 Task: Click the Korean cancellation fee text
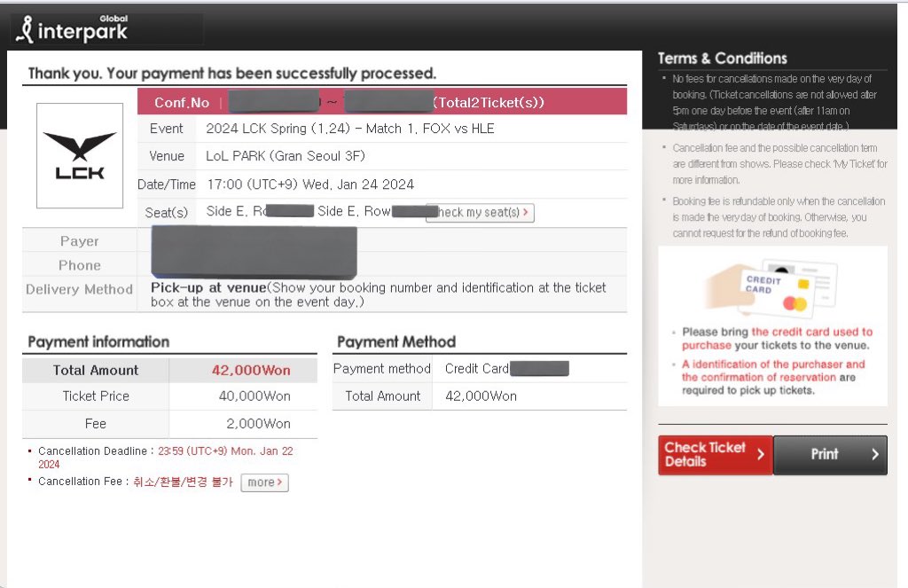point(183,482)
